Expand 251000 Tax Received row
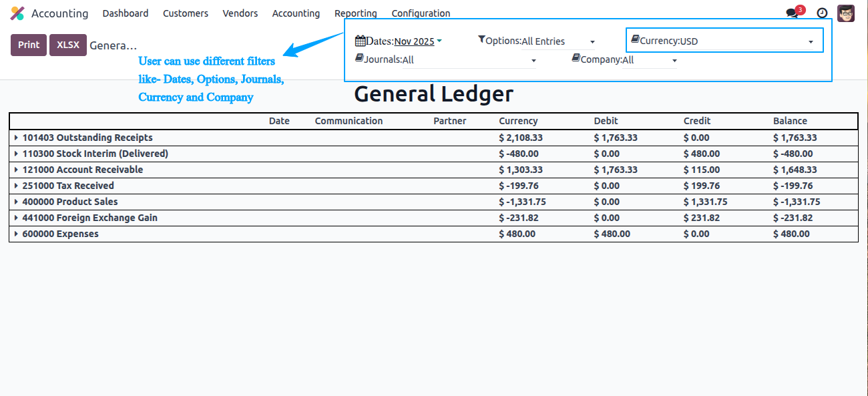Screen dimensions: 868x396 16,186
